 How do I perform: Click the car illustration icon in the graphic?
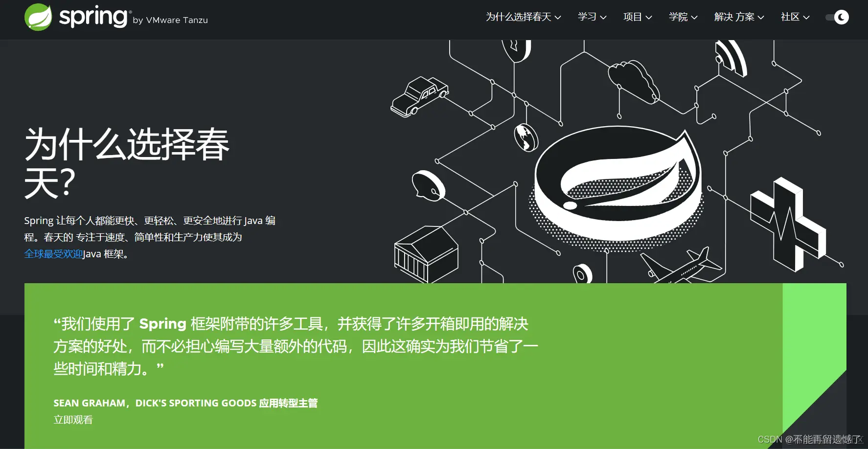(420, 96)
